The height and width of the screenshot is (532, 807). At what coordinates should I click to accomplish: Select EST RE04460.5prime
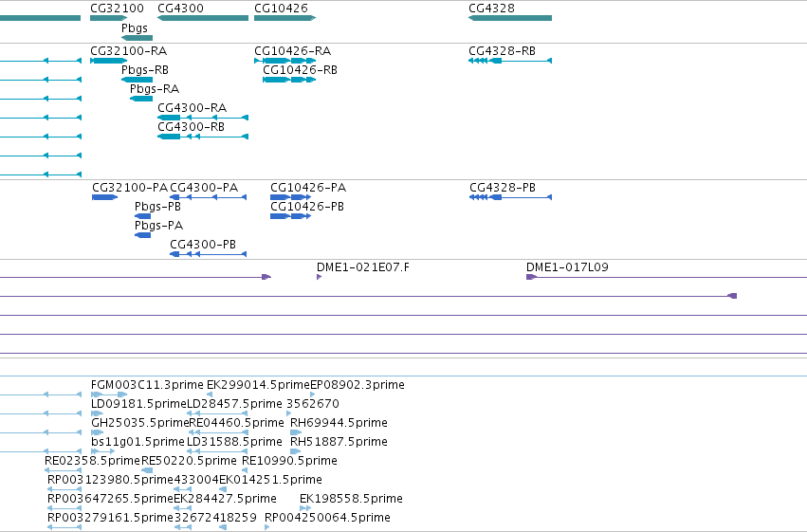coord(218,432)
